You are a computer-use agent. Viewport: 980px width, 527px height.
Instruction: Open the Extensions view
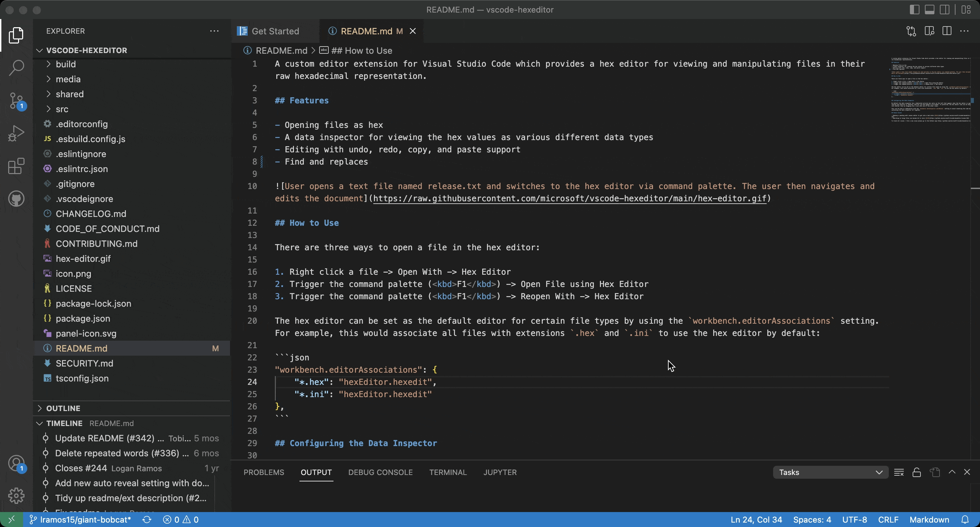(x=16, y=166)
